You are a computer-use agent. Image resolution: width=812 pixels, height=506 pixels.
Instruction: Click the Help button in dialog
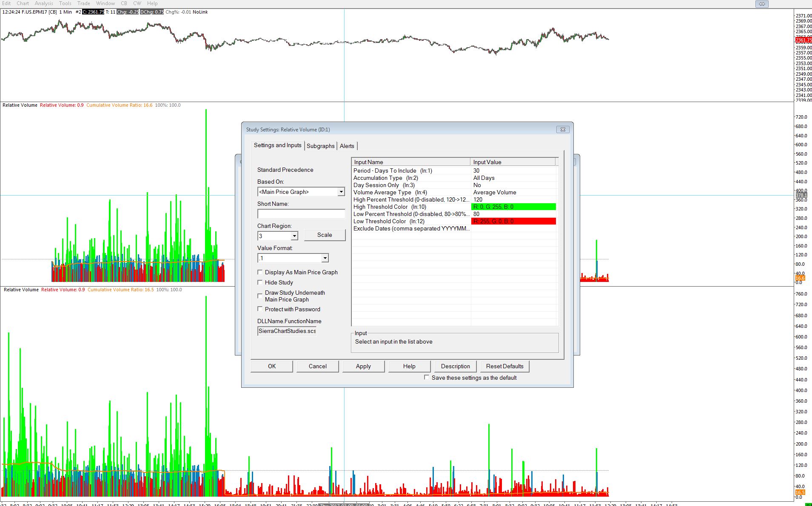pos(409,367)
